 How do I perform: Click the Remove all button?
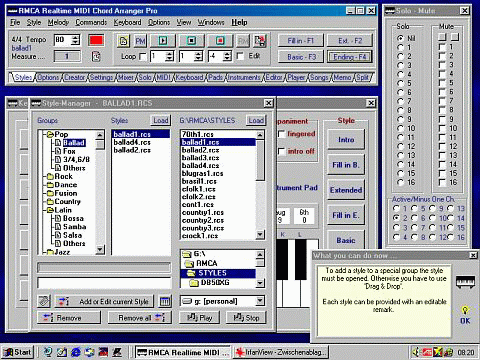pyautogui.click(x=140, y=318)
